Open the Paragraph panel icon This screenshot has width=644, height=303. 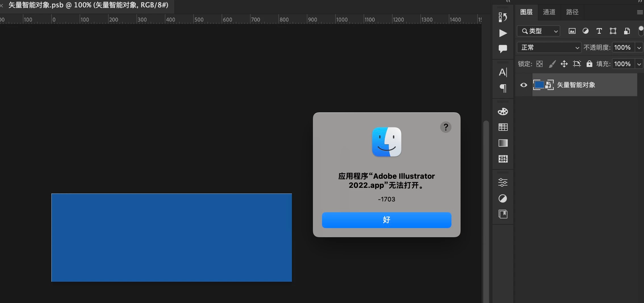(503, 88)
